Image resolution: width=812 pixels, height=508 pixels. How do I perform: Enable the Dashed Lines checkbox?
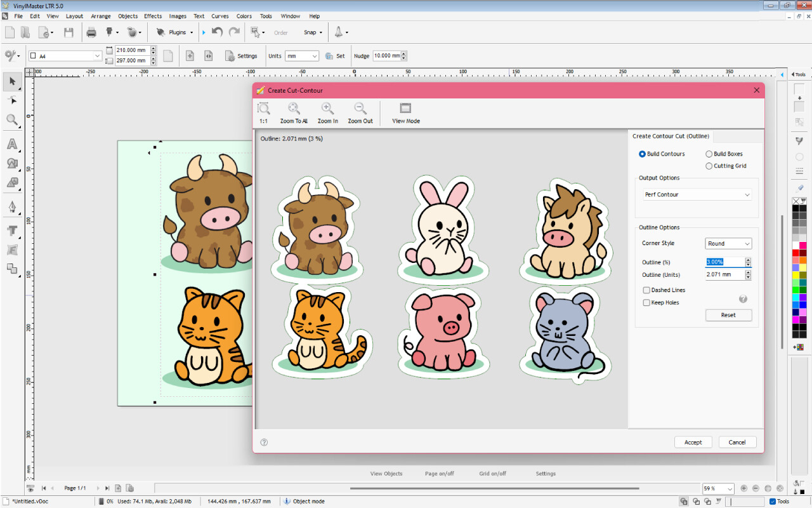pyautogui.click(x=646, y=290)
